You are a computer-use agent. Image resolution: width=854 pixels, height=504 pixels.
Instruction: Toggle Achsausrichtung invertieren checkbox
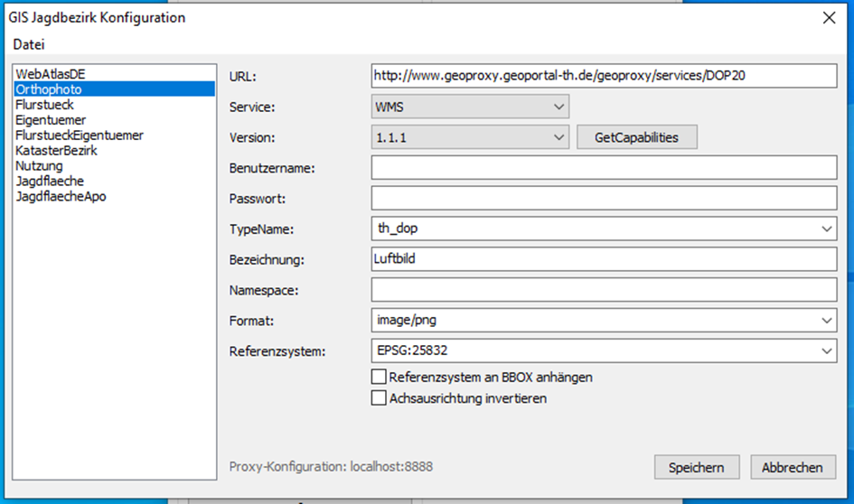pos(379,397)
